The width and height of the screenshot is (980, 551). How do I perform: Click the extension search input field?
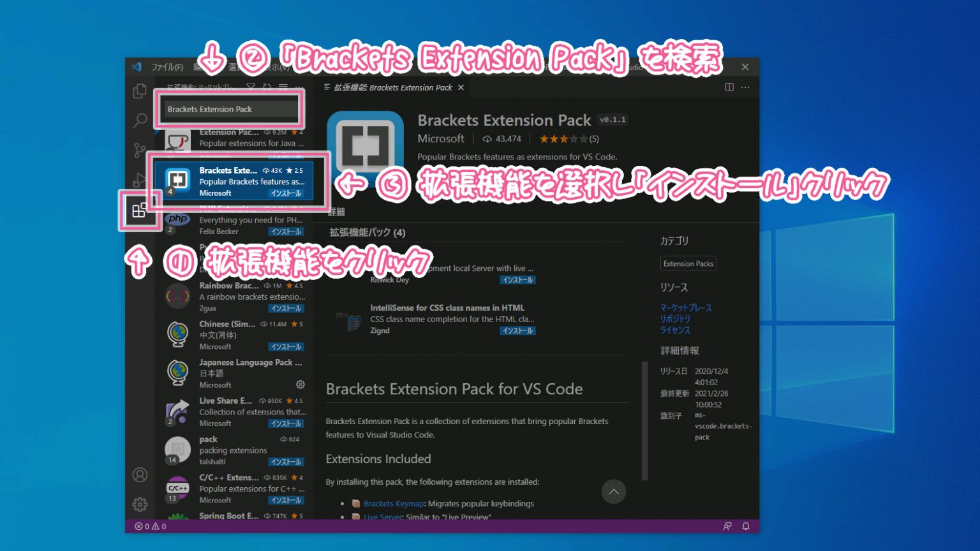coord(230,109)
